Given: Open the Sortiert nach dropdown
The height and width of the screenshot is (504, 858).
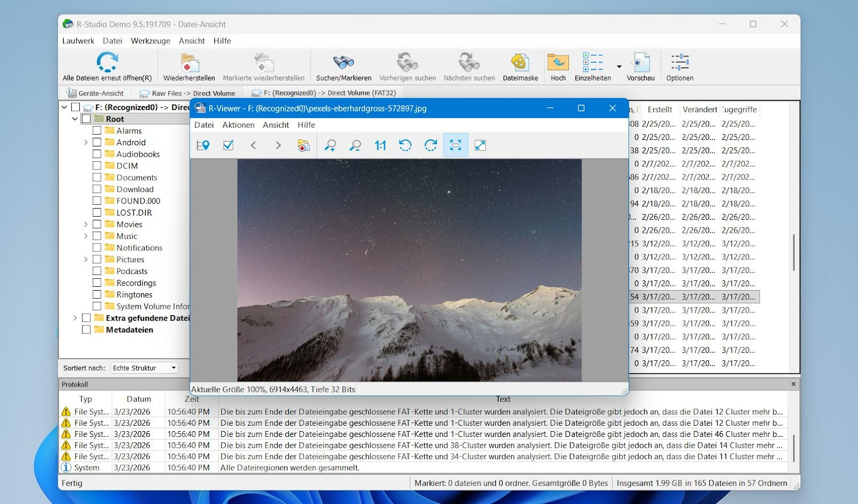Looking at the screenshot, I should click(144, 368).
